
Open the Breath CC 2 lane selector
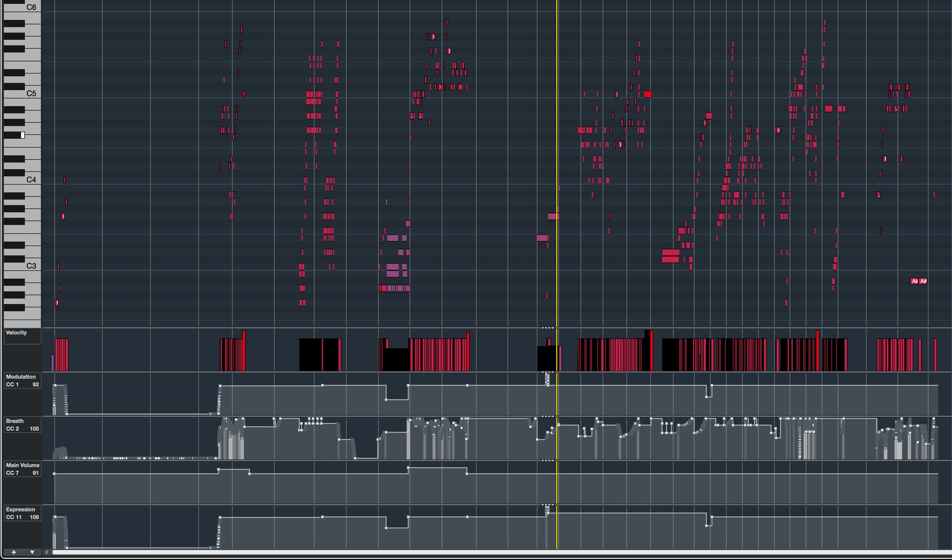pyautogui.click(x=15, y=421)
